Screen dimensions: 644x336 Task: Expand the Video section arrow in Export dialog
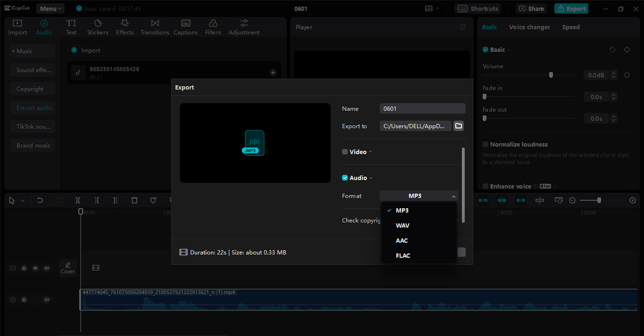(x=370, y=152)
